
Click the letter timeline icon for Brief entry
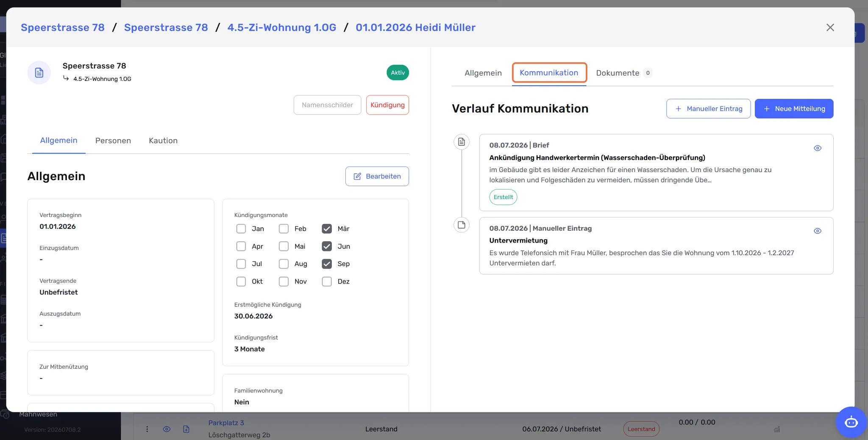pos(462,142)
